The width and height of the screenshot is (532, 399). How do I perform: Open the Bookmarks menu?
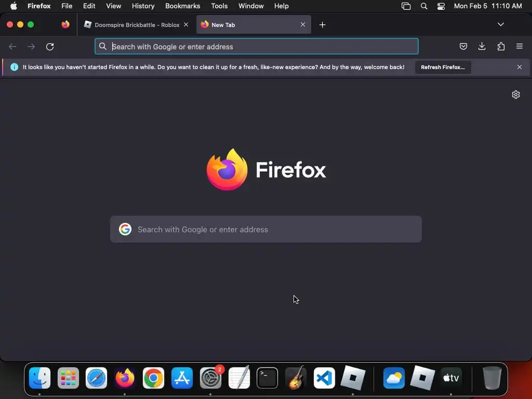tap(182, 6)
